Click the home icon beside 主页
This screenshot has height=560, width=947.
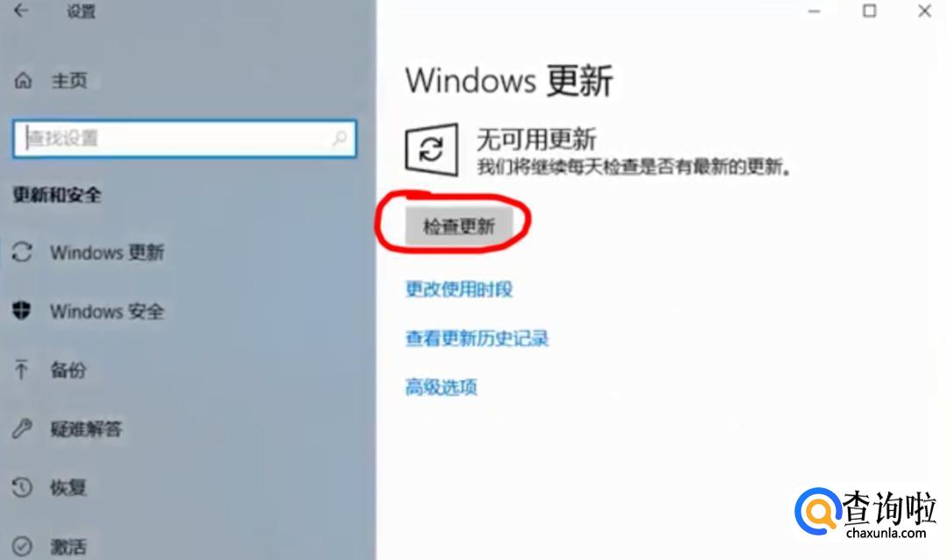(23, 81)
